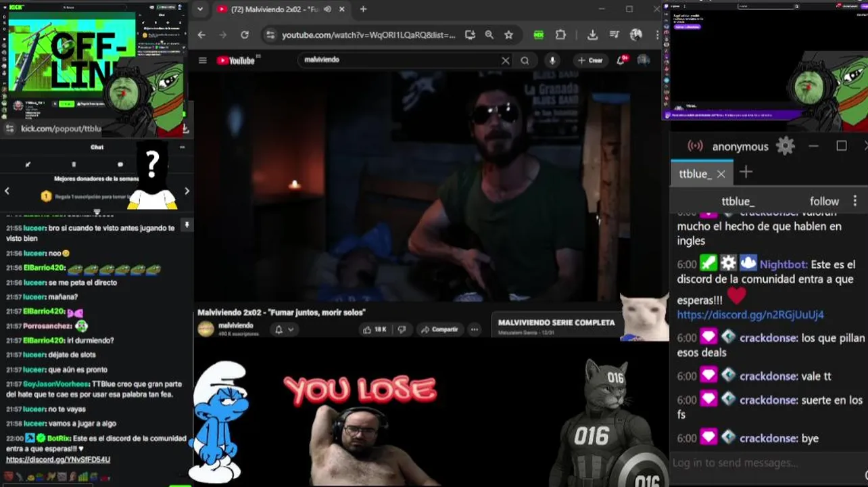The width and height of the screenshot is (868, 487).
Task: Open a new tab in Chrome
Action: tap(363, 9)
